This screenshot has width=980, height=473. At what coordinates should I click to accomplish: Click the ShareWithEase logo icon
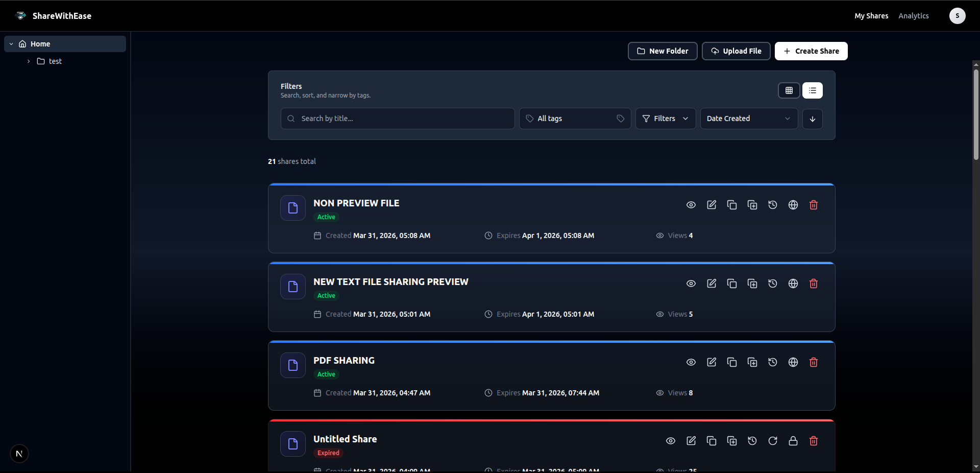coord(21,16)
